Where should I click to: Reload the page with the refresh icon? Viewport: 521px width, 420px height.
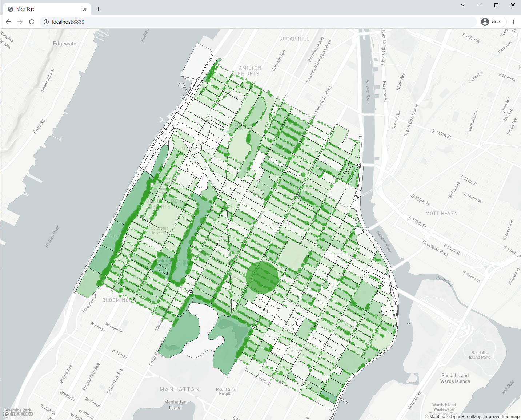click(32, 22)
